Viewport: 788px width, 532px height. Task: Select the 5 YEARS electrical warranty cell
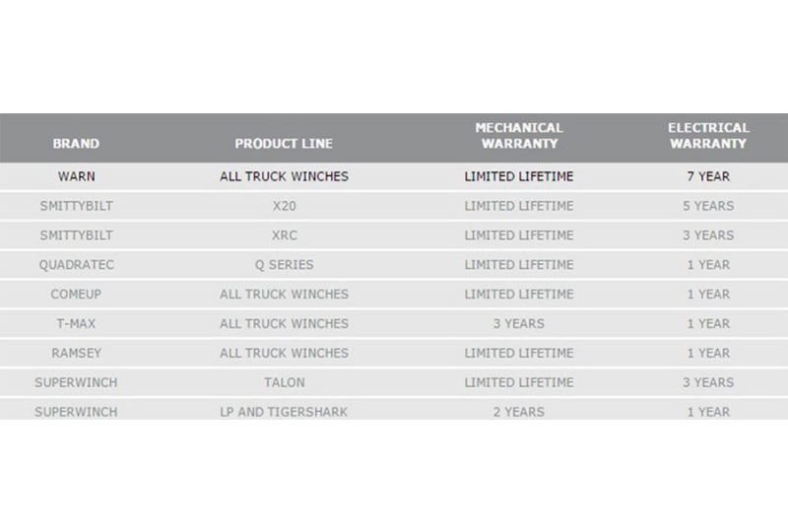(x=708, y=206)
